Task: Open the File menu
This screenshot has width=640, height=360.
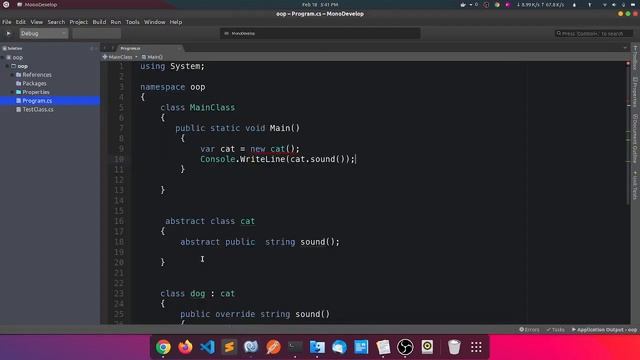Action: point(7,22)
